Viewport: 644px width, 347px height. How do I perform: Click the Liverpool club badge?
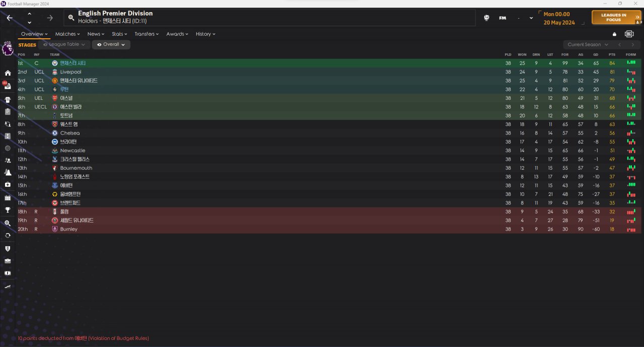[x=55, y=72]
